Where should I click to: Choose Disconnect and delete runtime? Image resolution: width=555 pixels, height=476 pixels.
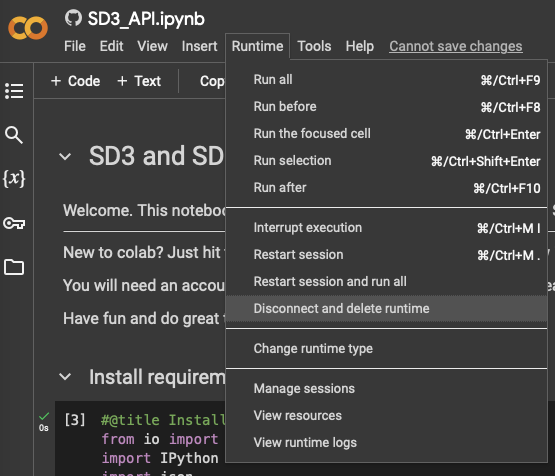click(x=387, y=309)
